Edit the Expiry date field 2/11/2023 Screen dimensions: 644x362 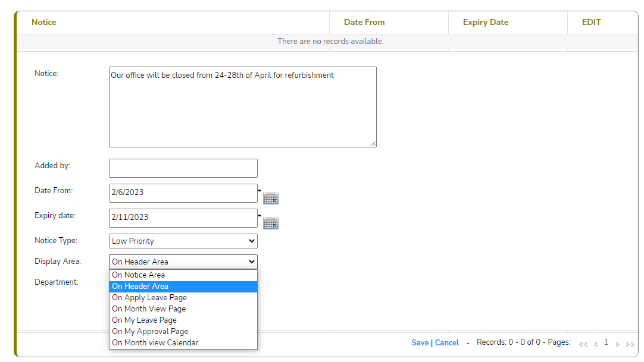click(x=183, y=218)
